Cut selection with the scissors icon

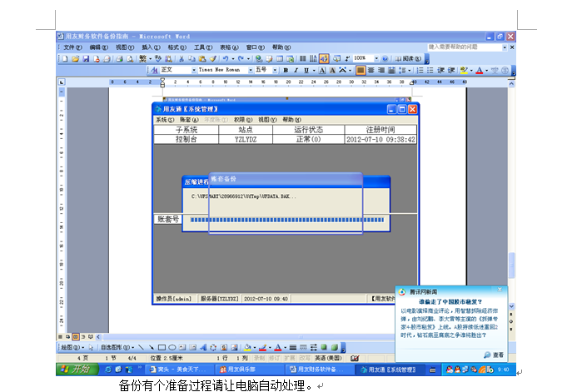pos(182,58)
